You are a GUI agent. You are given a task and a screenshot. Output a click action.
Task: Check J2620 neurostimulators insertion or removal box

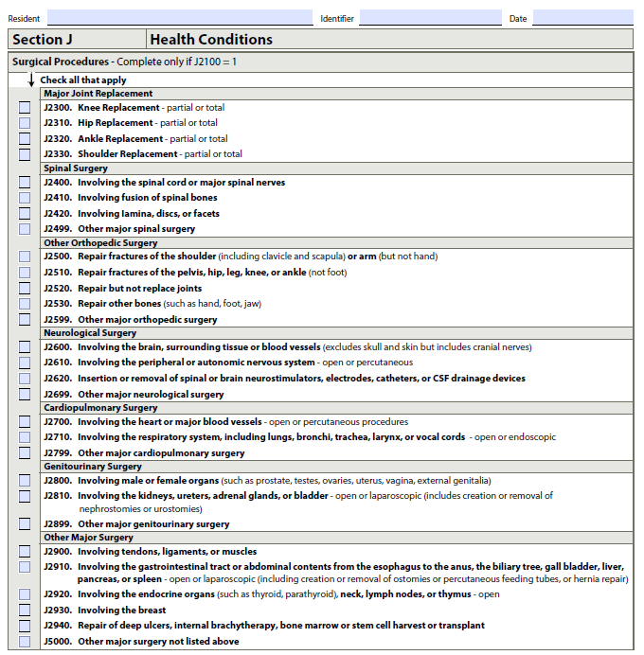pyautogui.click(x=25, y=379)
